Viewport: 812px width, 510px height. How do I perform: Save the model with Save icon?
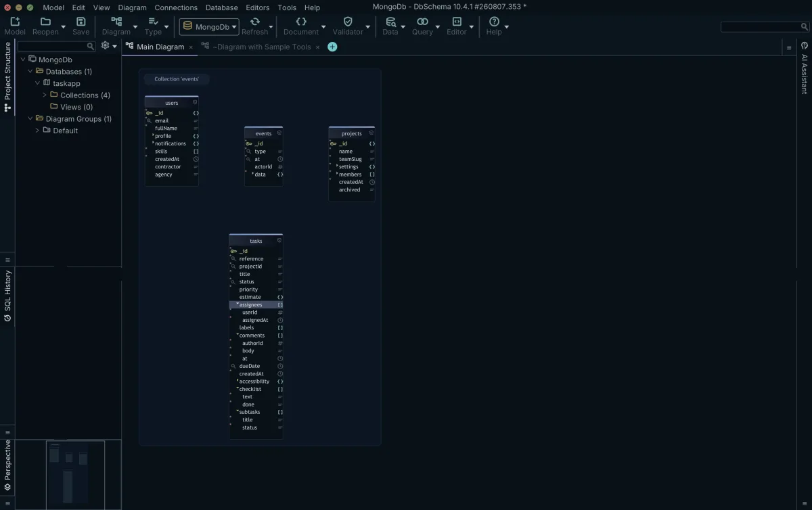point(81,22)
